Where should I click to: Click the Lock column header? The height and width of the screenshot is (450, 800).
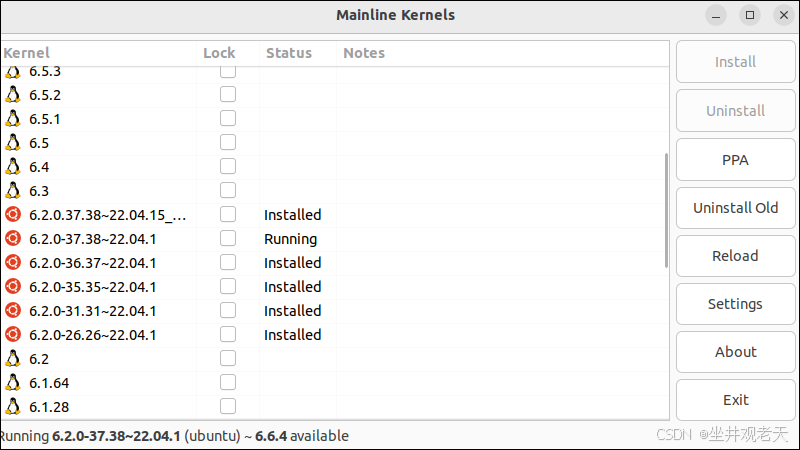point(219,53)
